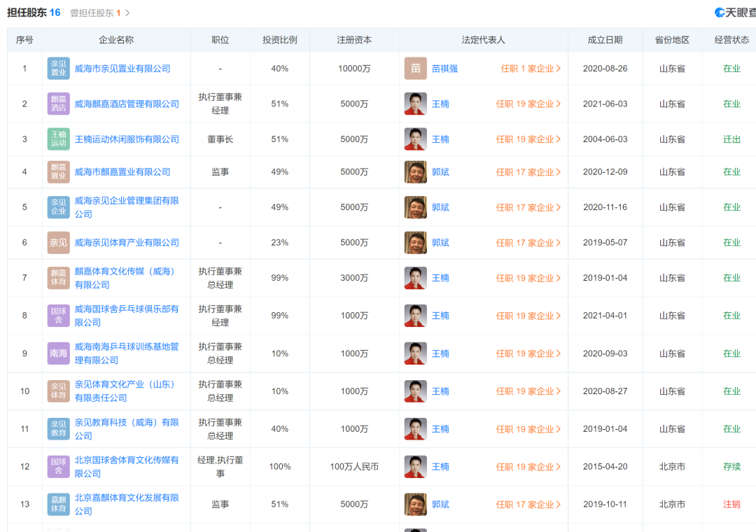The height and width of the screenshot is (532, 756).
Task: Click 郭斌's avatar photo in row 4
Action: 415,172
